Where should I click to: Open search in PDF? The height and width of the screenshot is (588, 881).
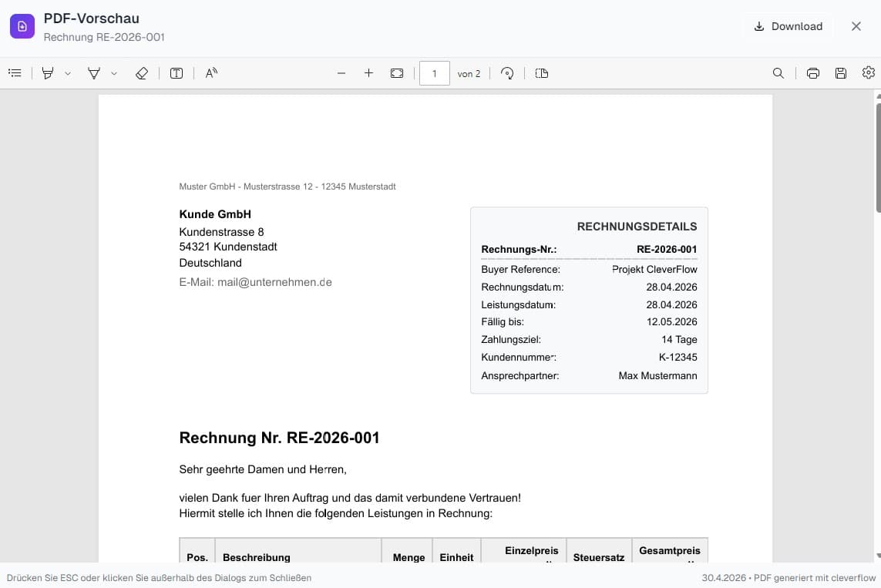778,73
